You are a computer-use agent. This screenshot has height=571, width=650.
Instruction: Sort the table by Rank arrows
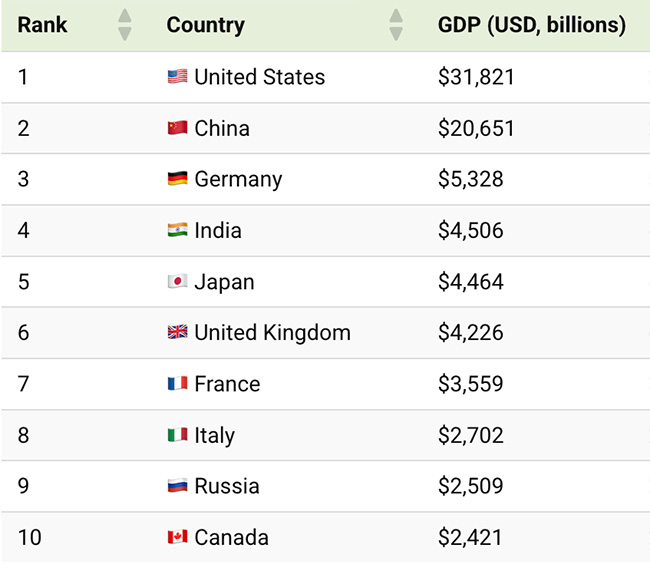pyautogui.click(x=125, y=25)
